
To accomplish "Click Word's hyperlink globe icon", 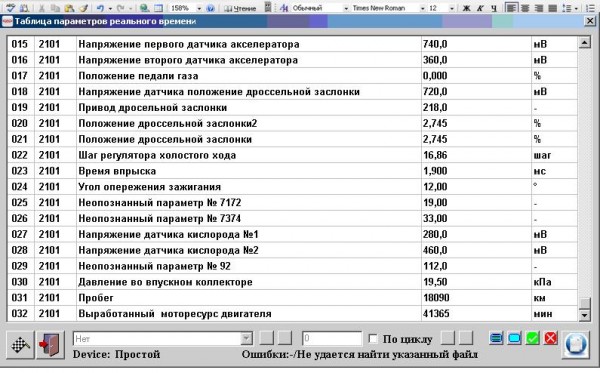I will [144, 8].
